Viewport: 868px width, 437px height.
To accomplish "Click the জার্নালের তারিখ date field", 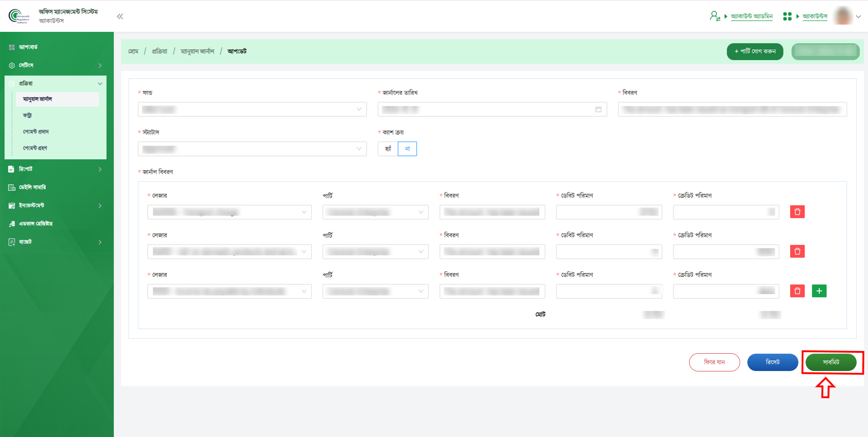I will [x=492, y=109].
